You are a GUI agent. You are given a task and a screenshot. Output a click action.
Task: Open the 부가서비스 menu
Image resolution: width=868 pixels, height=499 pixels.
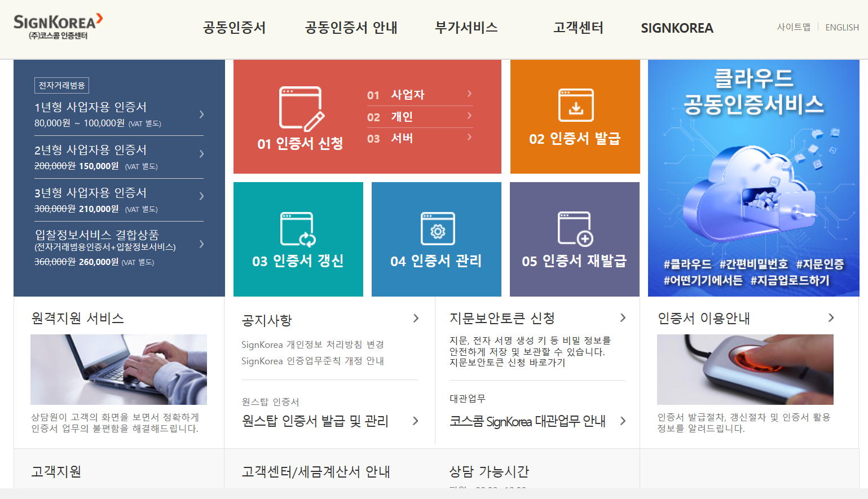(x=466, y=28)
